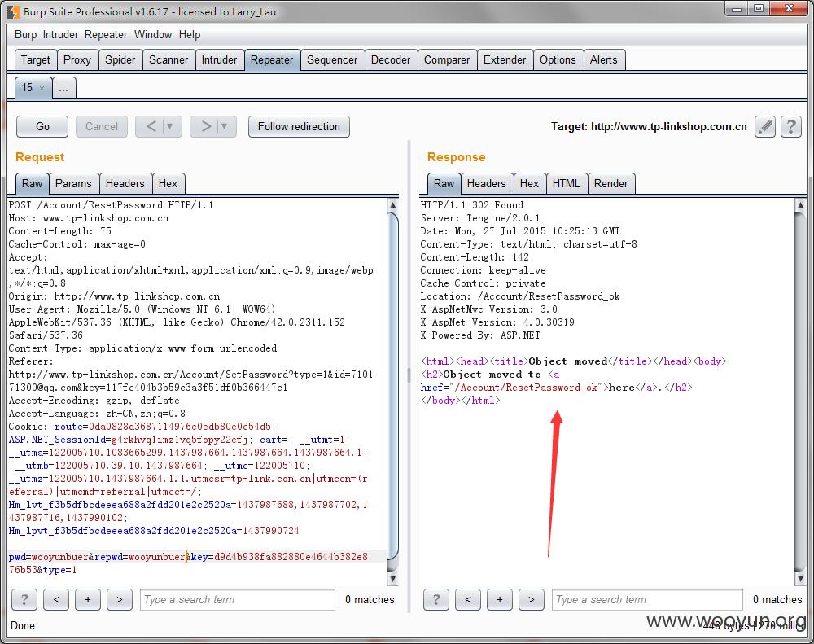This screenshot has height=644, width=814.
Task: Click the plus button in response search bar
Action: point(500,600)
